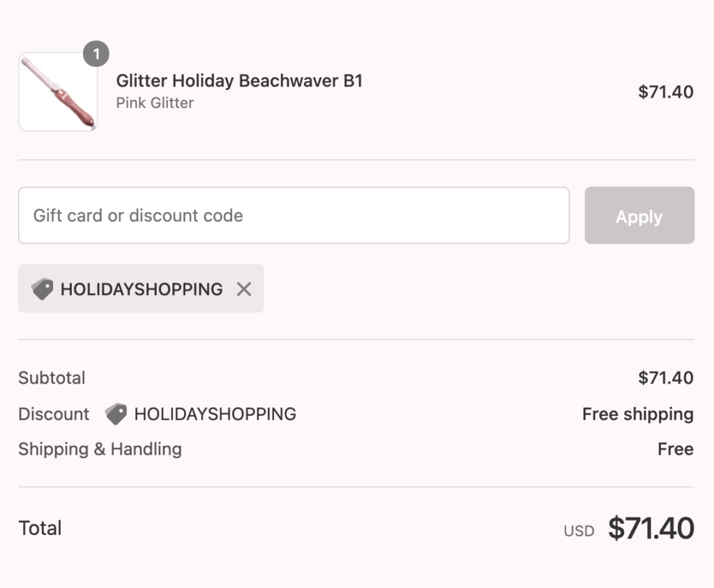This screenshot has width=714, height=588.
Task: Click the HOLIDAYSHOPPING chip label
Action: pos(142,289)
